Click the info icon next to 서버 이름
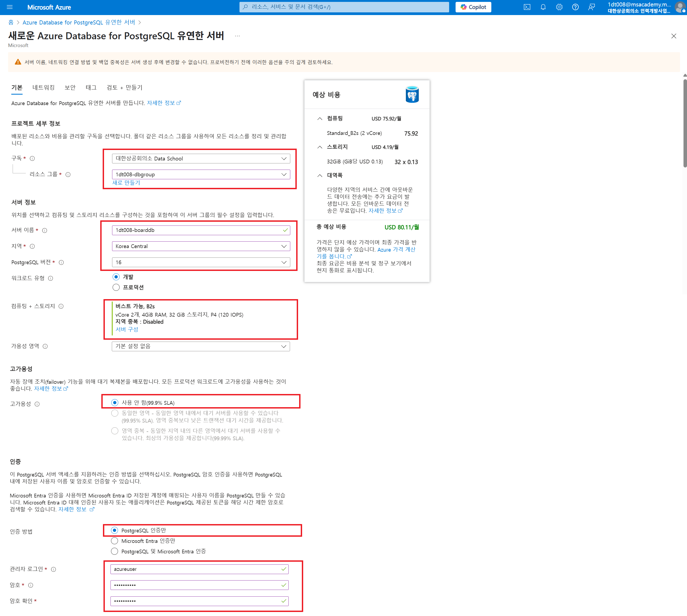 (x=45, y=231)
